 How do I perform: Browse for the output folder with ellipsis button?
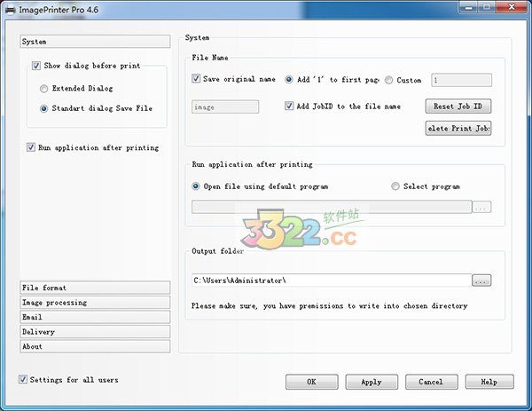coord(481,281)
